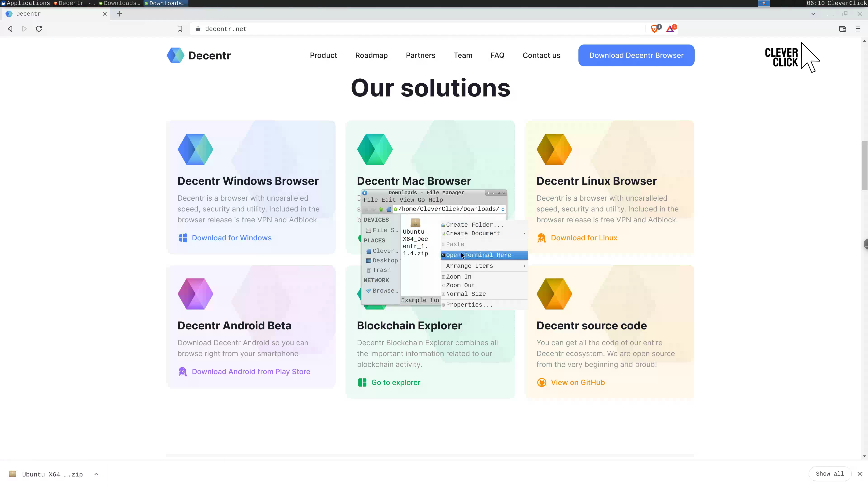This screenshot has width=868, height=488.
Task: Reload the folder using the path bar refresh icon
Action: pos(503,209)
